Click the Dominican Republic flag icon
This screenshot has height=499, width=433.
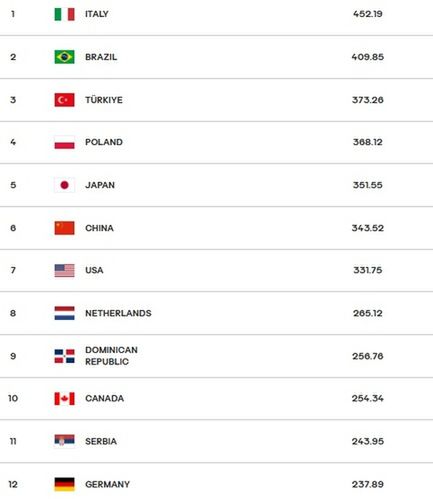[64, 356]
